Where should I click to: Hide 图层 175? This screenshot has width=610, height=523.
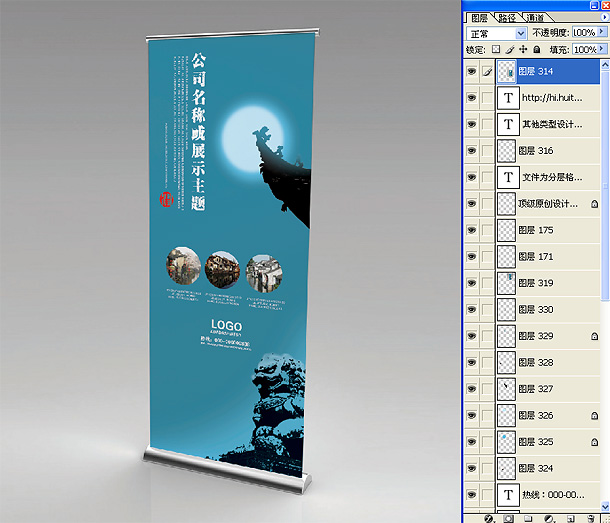point(472,230)
